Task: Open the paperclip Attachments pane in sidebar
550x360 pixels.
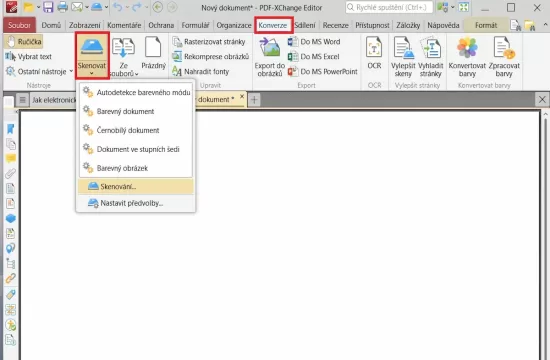Action: [11, 173]
